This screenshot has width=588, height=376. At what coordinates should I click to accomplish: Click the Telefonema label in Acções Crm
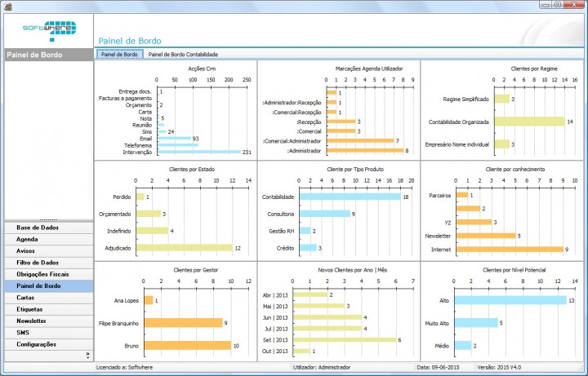138,145
